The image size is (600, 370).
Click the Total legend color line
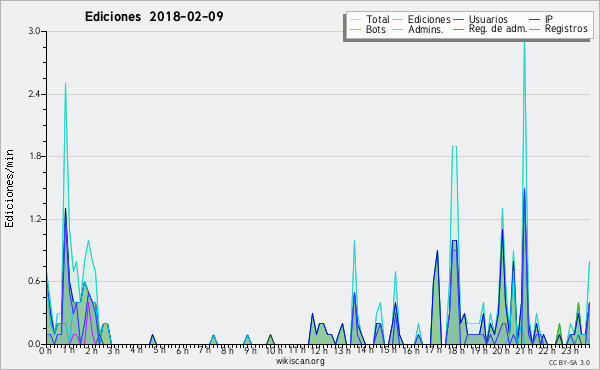pyautogui.click(x=355, y=20)
